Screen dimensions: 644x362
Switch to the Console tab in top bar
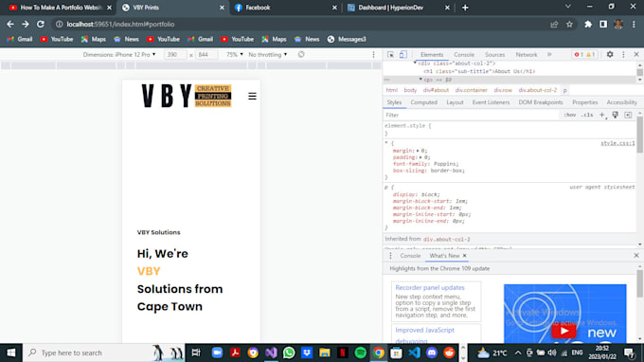(x=464, y=55)
